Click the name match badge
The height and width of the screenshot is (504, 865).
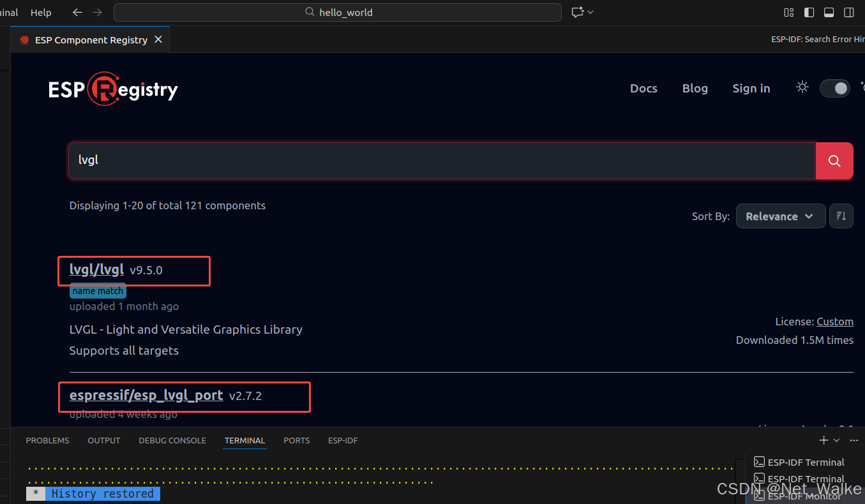click(98, 291)
